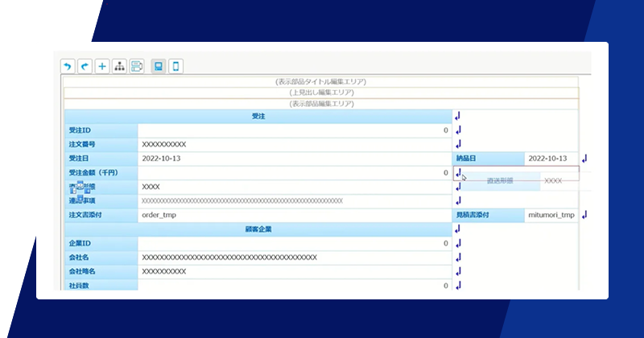Select the 連絡事項 label cell
Image resolution: width=644 pixels, height=338 pixels.
click(101, 201)
